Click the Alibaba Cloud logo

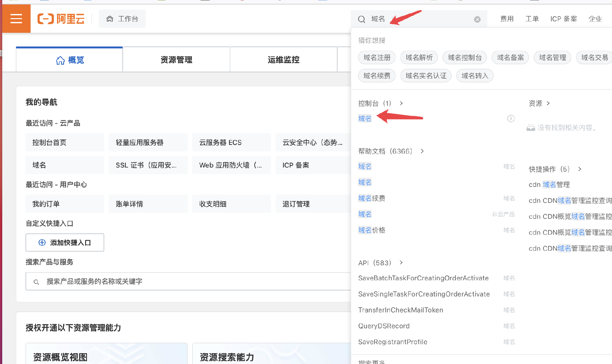(61, 19)
